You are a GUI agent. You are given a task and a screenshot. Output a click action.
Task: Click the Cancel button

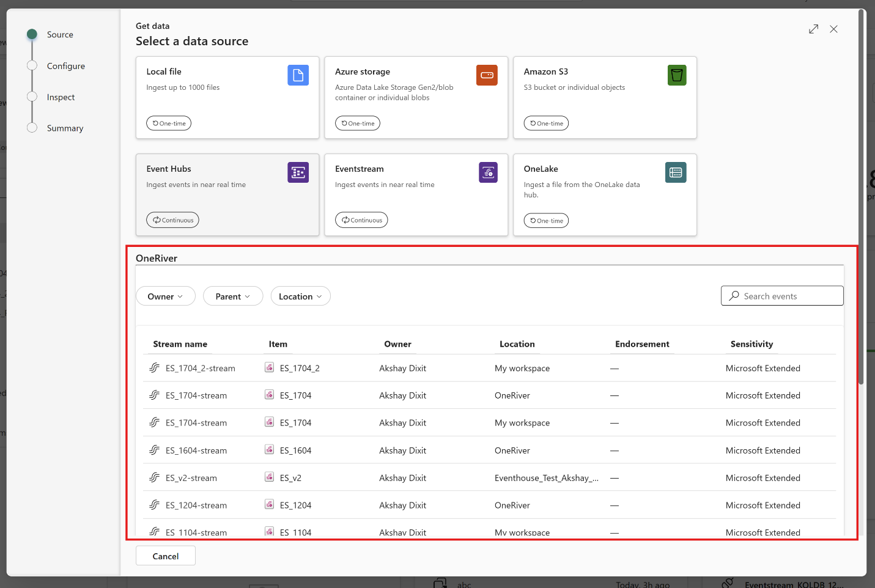(x=166, y=556)
